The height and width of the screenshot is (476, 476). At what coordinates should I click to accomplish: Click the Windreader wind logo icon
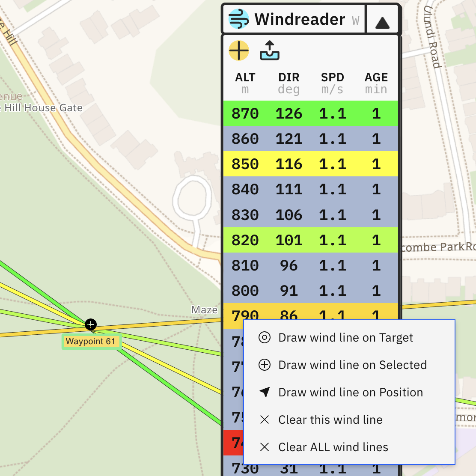238,19
